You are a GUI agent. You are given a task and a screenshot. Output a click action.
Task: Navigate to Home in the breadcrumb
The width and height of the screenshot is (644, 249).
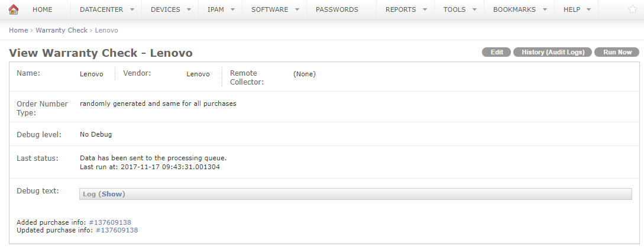point(18,30)
